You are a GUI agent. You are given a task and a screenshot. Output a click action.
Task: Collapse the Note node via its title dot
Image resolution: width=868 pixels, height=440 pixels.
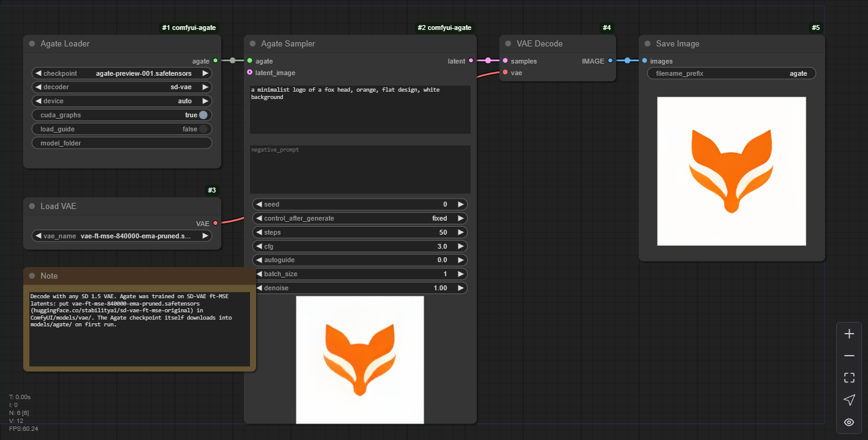coord(32,276)
